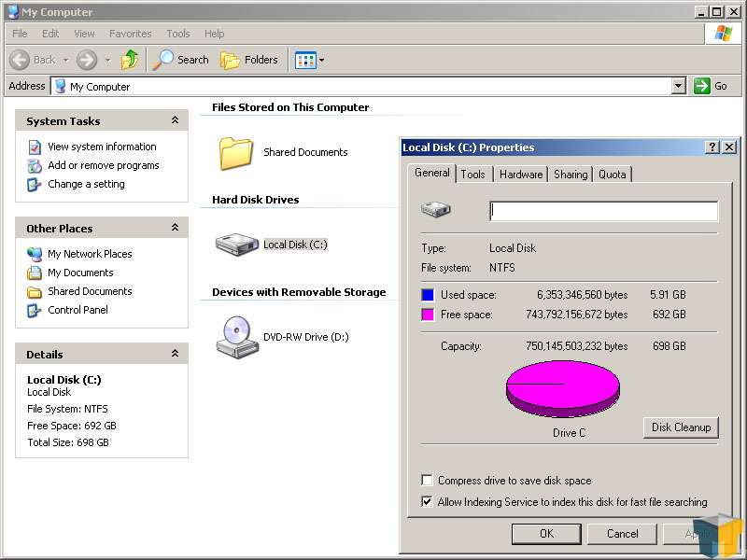This screenshot has height=560, width=747.
Task: Click Cancel in Properties dialog
Action: (x=622, y=534)
